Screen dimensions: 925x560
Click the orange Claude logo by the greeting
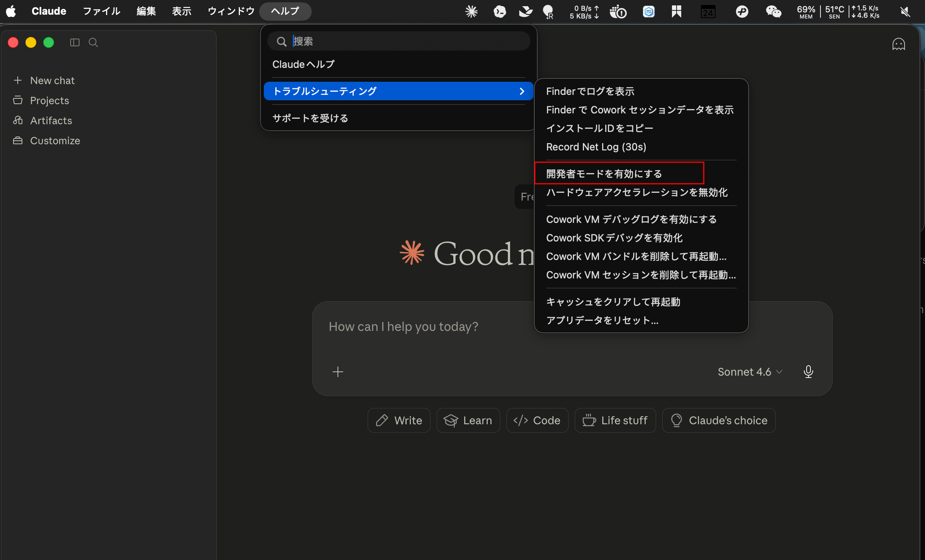pyautogui.click(x=412, y=253)
